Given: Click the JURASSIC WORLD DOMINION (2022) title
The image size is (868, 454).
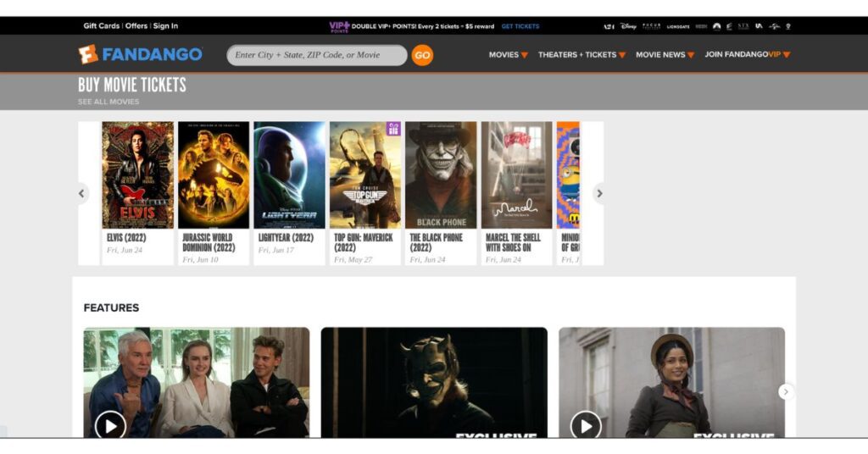Looking at the screenshot, I should (209, 243).
